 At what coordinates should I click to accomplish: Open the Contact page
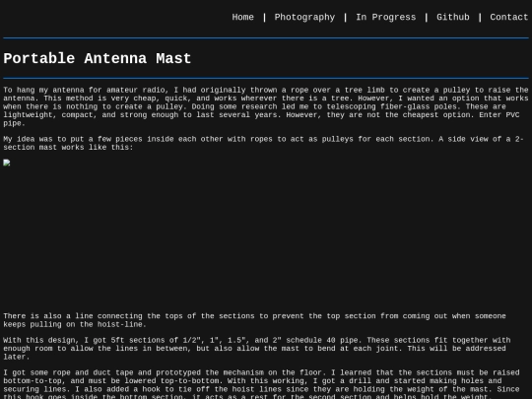[x=508, y=17]
